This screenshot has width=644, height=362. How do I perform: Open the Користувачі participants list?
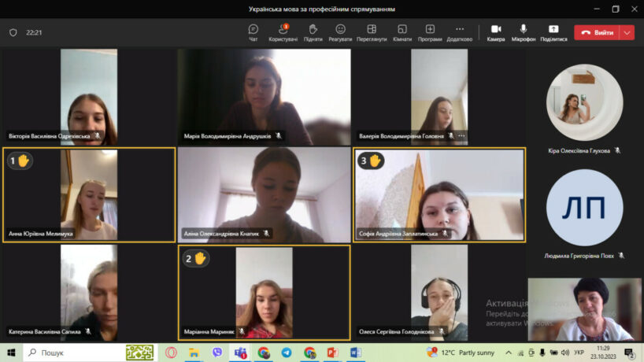[283, 32]
